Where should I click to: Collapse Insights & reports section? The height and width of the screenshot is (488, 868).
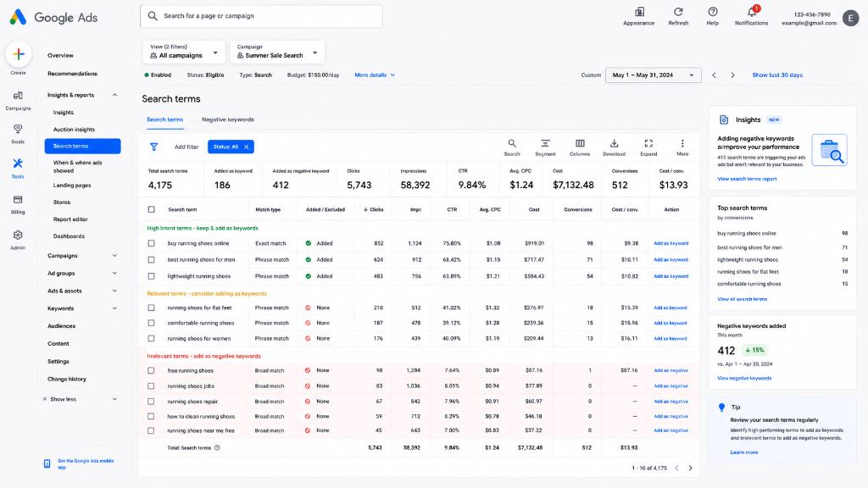click(114, 95)
